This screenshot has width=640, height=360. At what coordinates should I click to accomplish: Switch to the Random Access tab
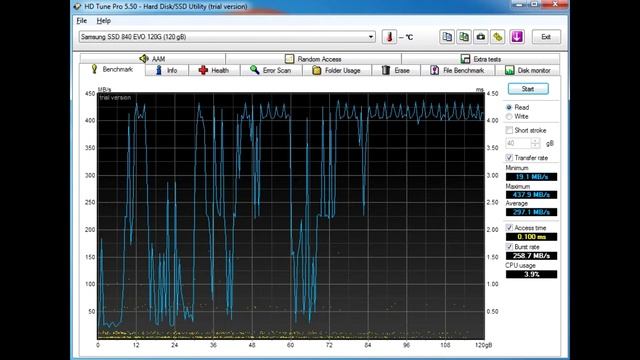point(313,59)
